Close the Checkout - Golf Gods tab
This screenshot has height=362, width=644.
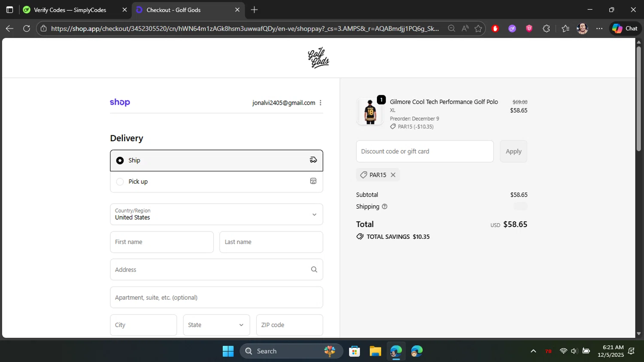237,10
